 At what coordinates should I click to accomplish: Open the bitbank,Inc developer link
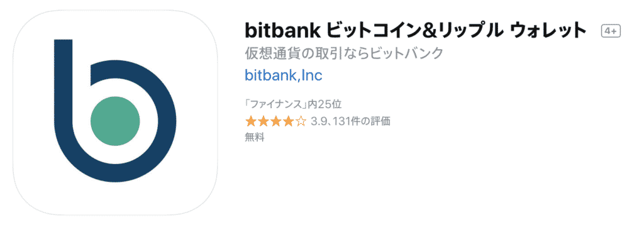[284, 75]
